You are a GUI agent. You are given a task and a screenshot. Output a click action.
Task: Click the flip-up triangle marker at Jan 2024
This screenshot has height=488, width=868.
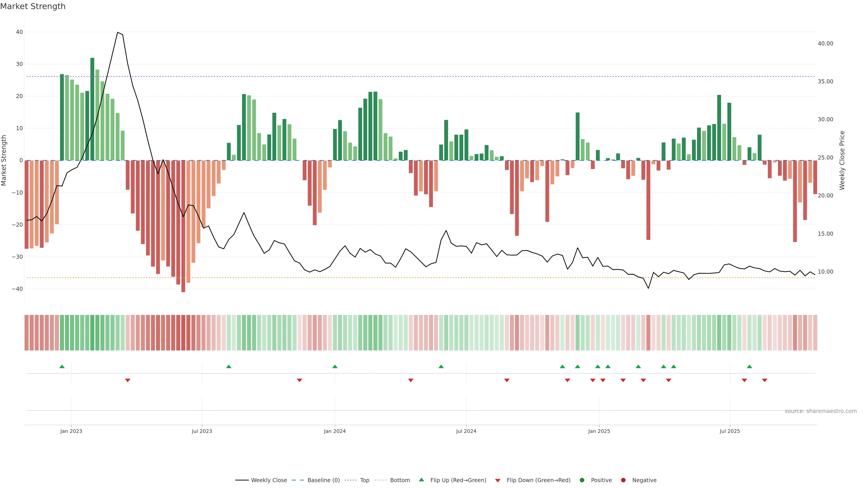335,366
